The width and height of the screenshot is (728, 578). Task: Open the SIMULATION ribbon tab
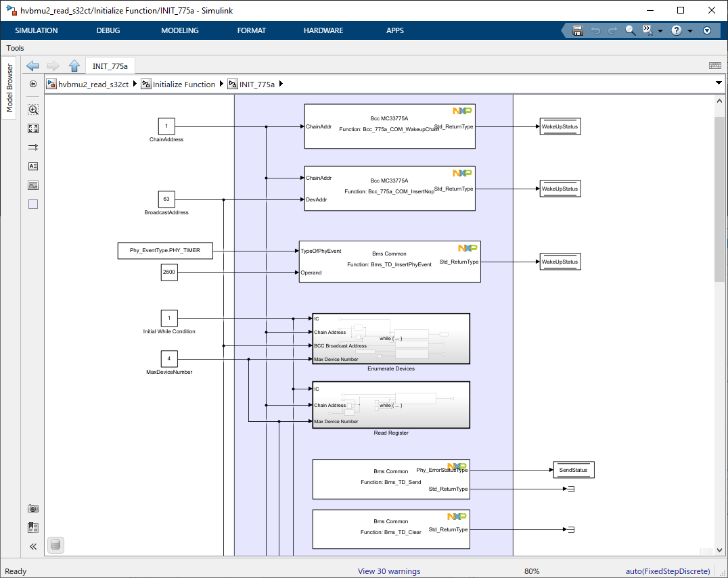(36, 30)
